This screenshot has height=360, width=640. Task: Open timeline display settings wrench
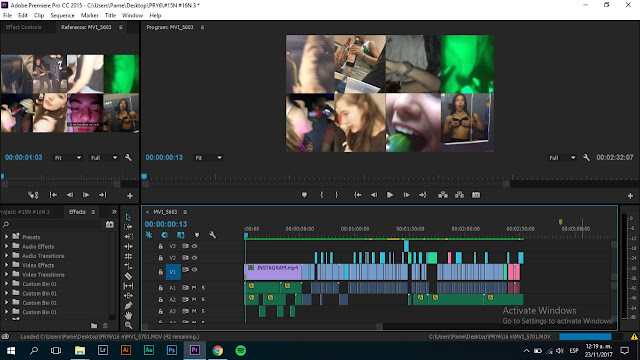pos(212,235)
